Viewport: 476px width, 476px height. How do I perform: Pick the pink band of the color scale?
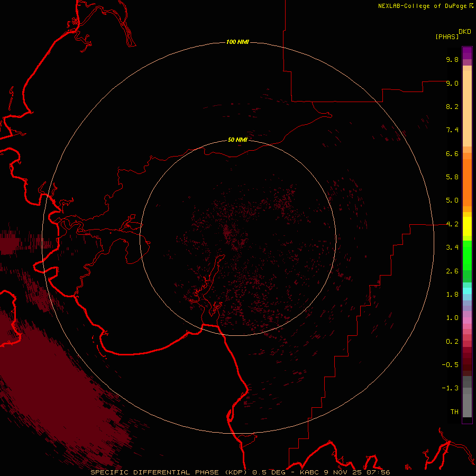(x=467, y=321)
